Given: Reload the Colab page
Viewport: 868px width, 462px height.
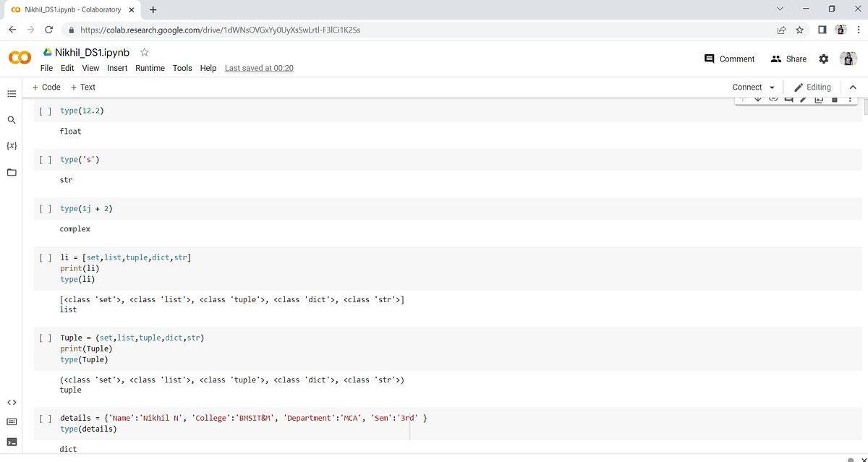Looking at the screenshot, I should click(48, 30).
